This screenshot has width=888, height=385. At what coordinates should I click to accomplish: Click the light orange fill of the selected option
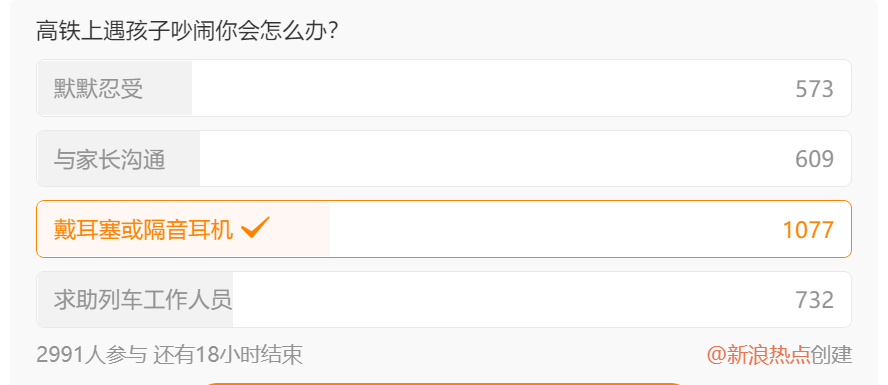pos(184,229)
